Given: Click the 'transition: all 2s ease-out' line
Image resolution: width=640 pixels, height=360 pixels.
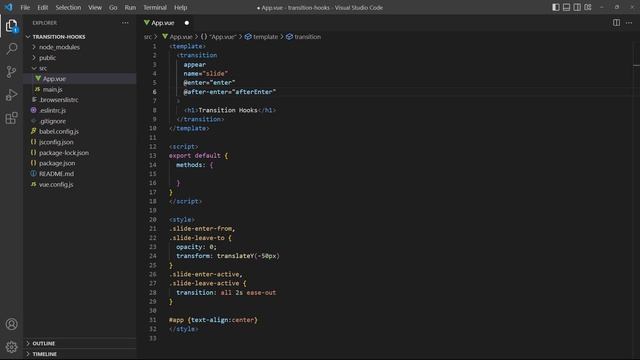Looking at the screenshot, I should (x=226, y=293).
